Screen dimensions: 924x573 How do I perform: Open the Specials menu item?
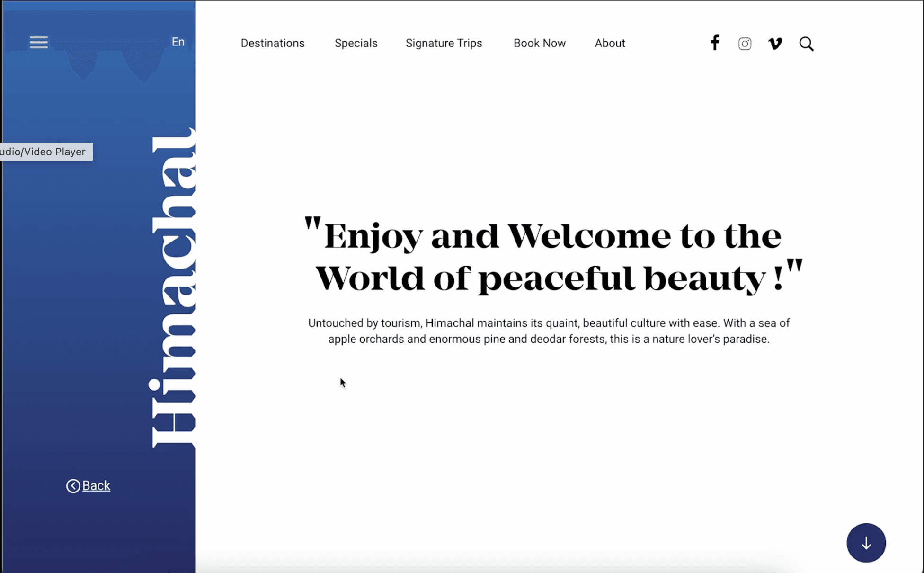[x=356, y=43]
